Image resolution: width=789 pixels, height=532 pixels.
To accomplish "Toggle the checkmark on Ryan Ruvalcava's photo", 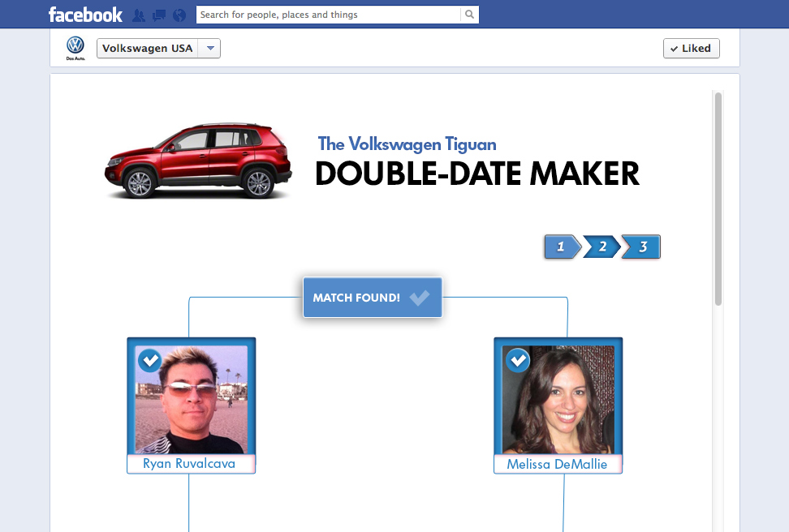I will point(149,360).
